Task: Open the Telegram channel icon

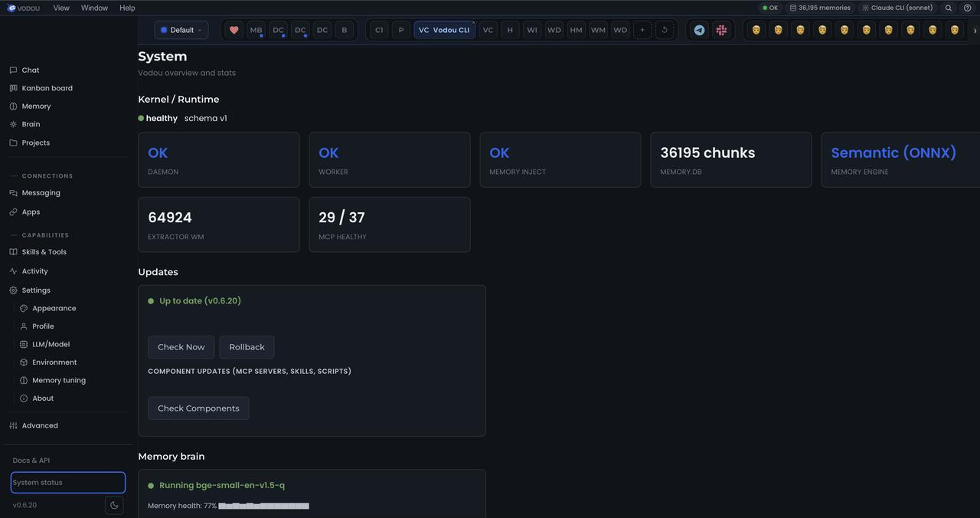Action: coord(699,30)
